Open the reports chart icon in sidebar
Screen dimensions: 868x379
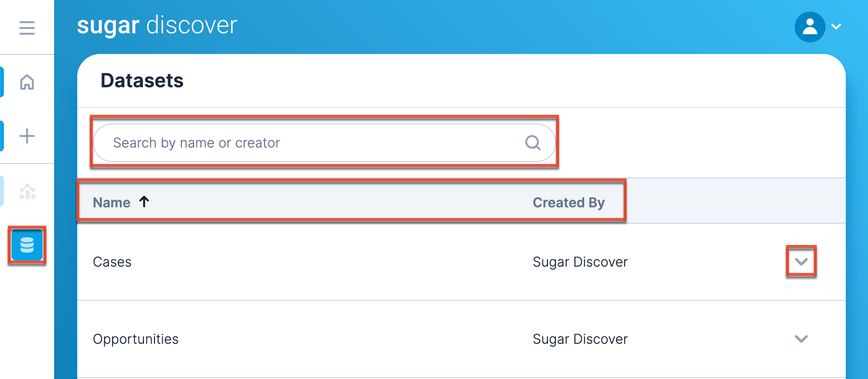[x=28, y=191]
